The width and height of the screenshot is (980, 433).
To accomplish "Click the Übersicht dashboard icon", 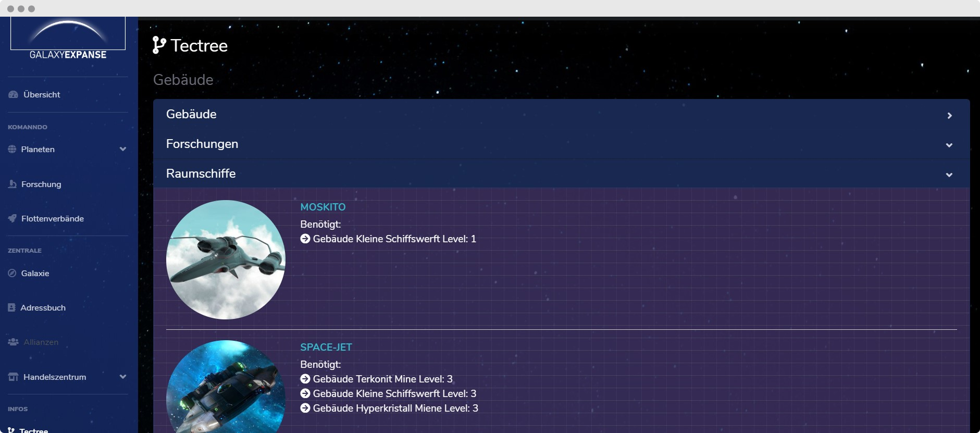I will (13, 94).
